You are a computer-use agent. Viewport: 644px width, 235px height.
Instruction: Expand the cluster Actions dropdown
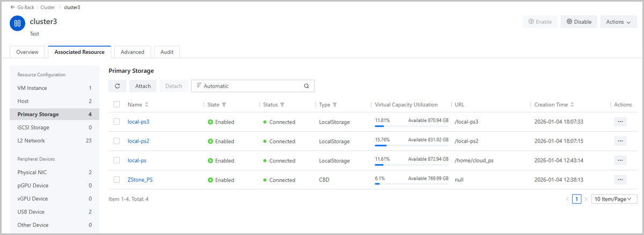click(x=618, y=22)
